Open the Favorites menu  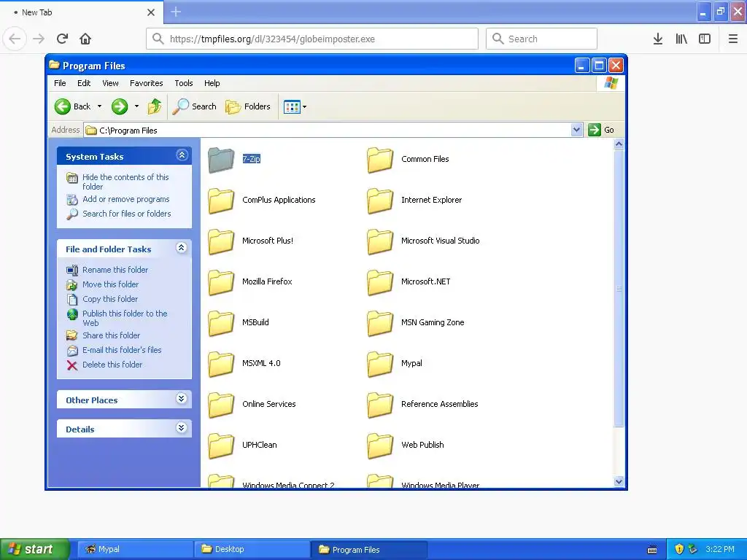click(x=146, y=83)
